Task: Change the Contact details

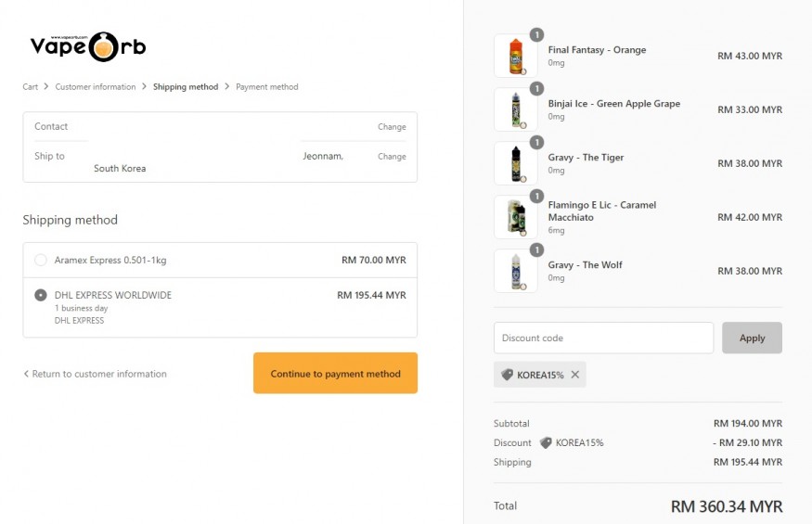Action: click(392, 127)
